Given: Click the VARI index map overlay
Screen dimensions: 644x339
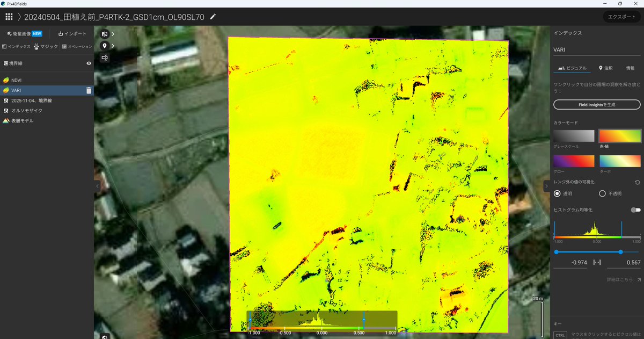Looking at the screenshot, I should [x=368, y=184].
